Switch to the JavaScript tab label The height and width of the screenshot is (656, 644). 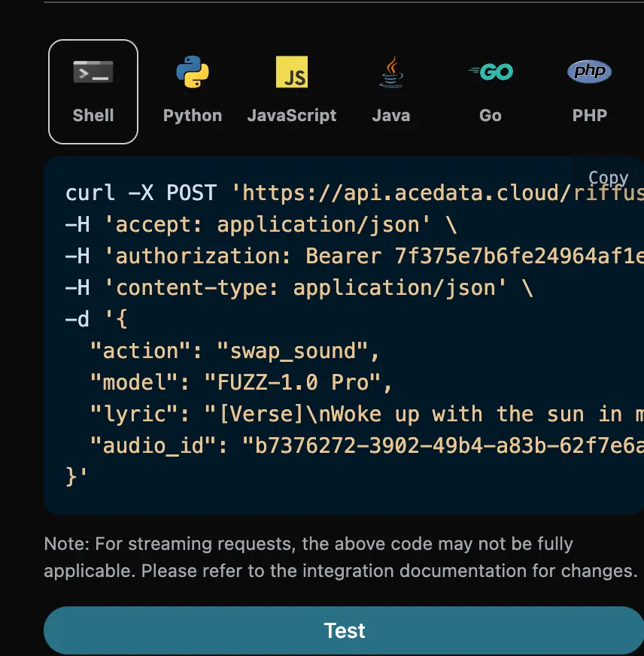tap(292, 116)
